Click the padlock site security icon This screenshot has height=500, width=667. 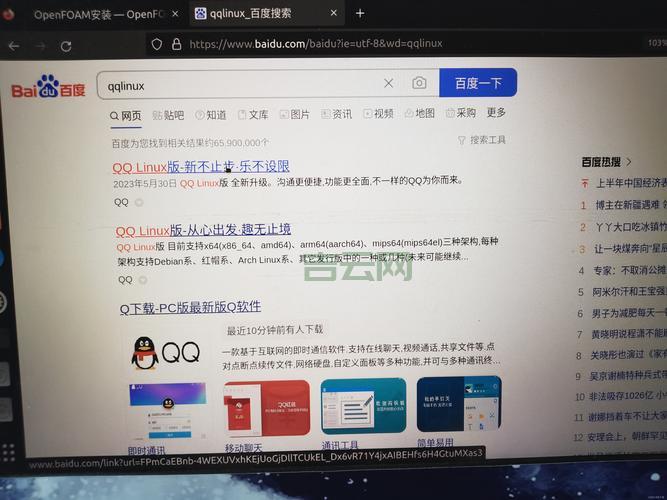[x=177, y=44]
